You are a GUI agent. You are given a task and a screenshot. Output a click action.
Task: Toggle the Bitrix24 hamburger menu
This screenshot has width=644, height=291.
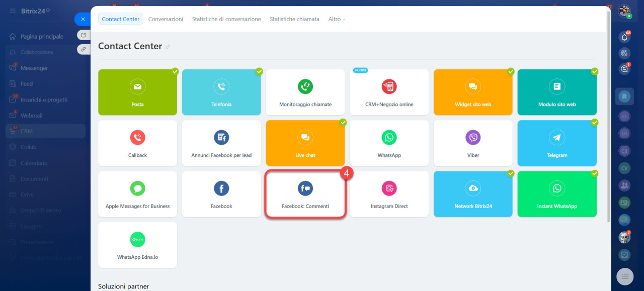point(13,11)
